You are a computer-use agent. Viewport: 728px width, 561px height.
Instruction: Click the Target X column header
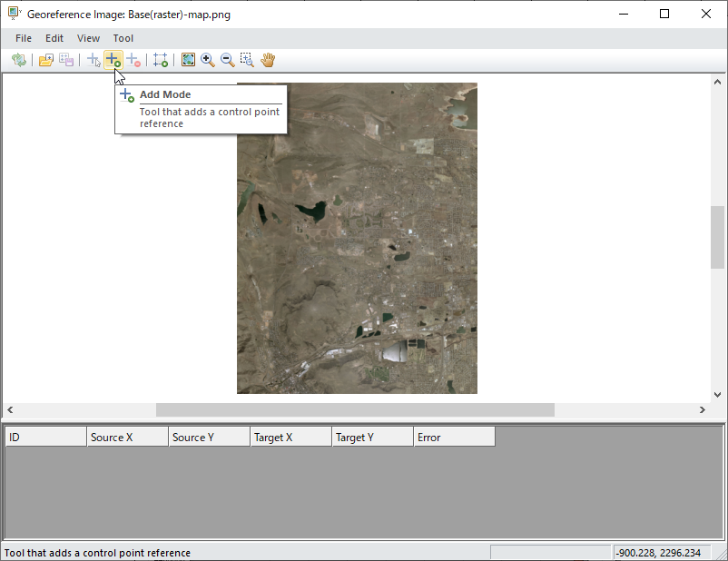pyautogui.click(x=291, y=437)
